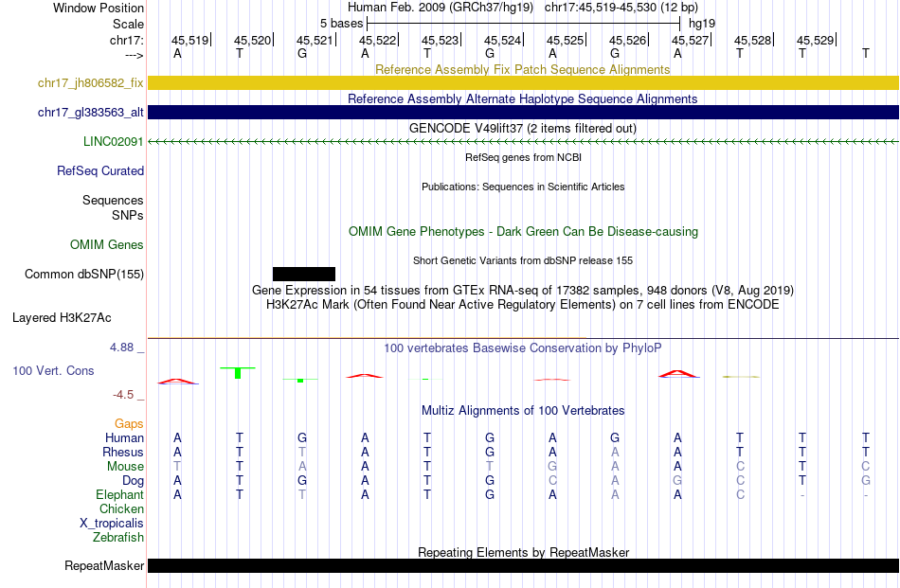Click the SNPs track label
The height and width of the screenshot is (588, 900).
click(x=128, y=215)
